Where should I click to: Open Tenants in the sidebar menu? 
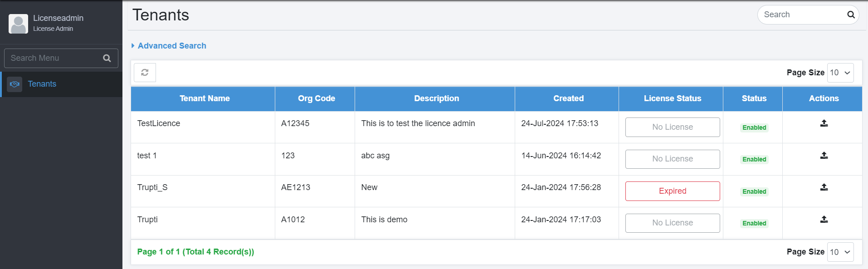pos(42,84)
